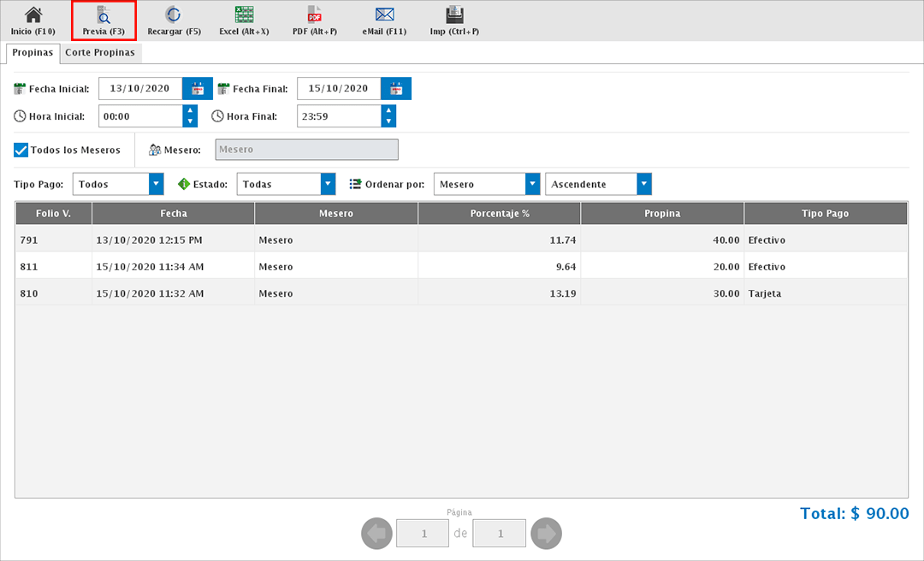Image resolution: width=924 pixels, height=561 pixels.
Task: Click the Inicio home icon
Action: pos(33,15)
